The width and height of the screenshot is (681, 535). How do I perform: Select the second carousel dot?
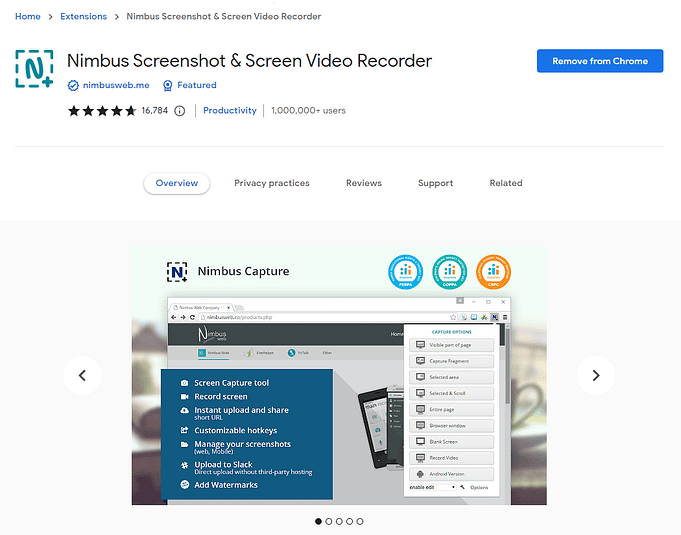[x=329, y=521]
